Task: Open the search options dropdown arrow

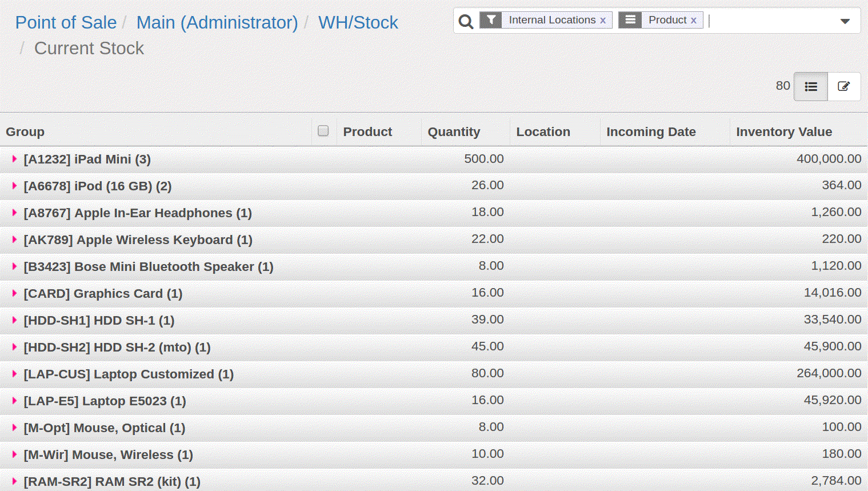Action: (x=845, y=21)
